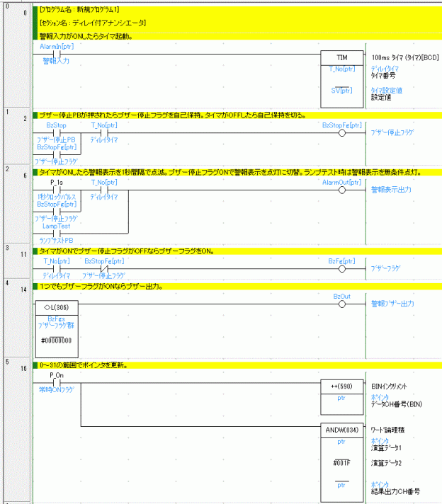Select the ++(590) increment instruction box
The image size is (442, 504).
[x=342, y=397]
